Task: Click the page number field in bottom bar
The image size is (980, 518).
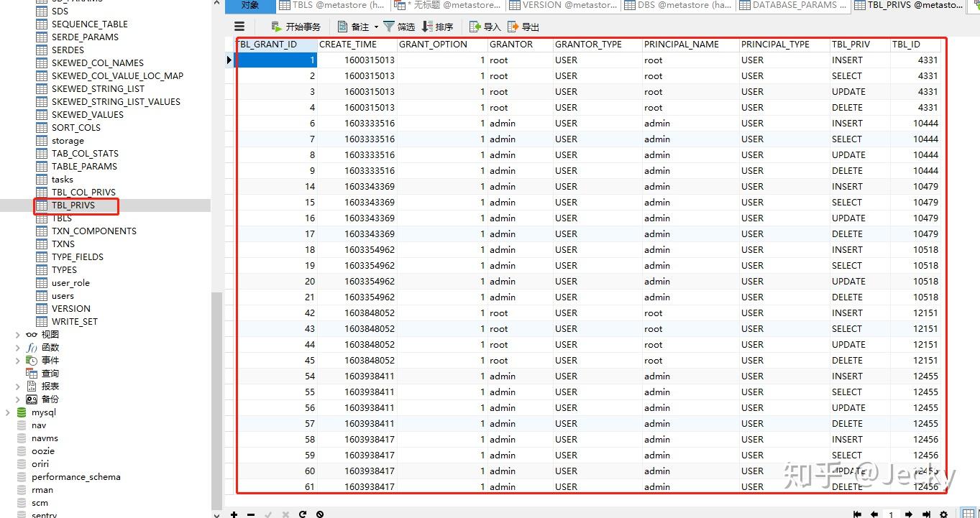Action: (892, 514)
